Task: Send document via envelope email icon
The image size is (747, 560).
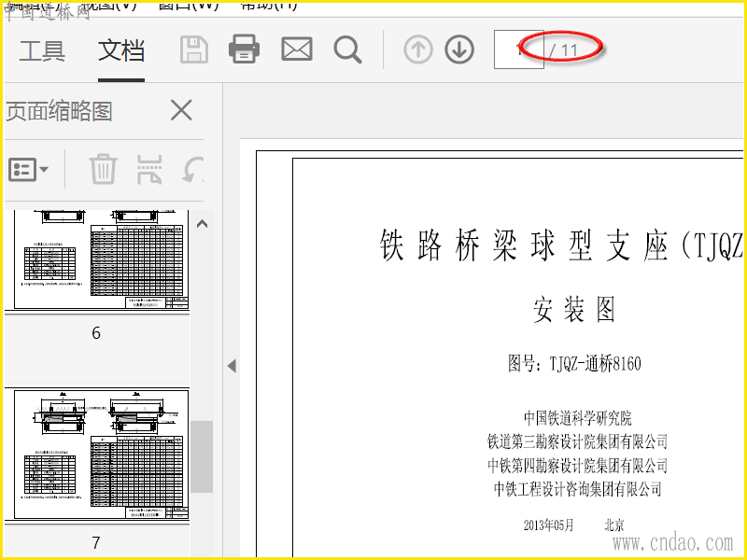Action: pos(297,49)
